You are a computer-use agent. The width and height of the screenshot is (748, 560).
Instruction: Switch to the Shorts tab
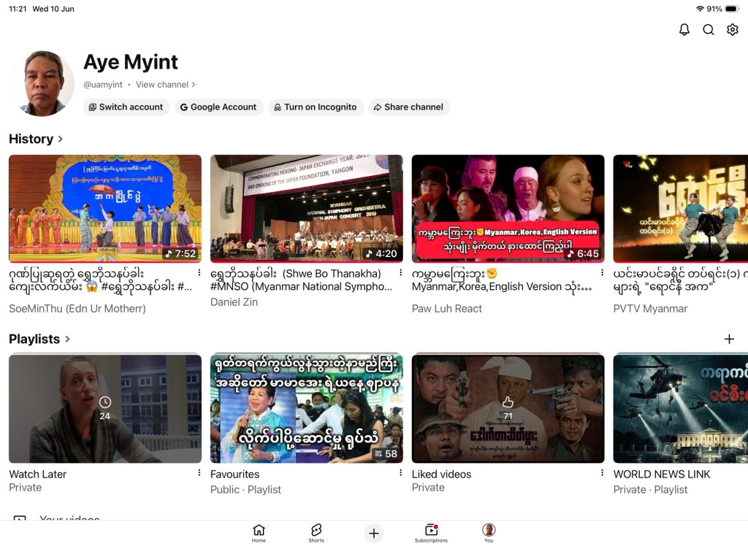316,533
